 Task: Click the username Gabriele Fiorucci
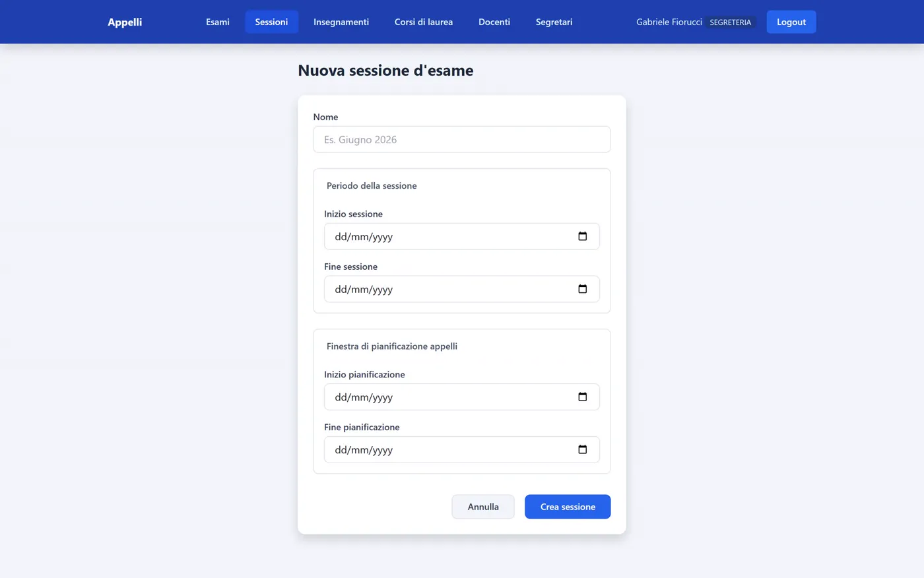(x=669, y=22)
